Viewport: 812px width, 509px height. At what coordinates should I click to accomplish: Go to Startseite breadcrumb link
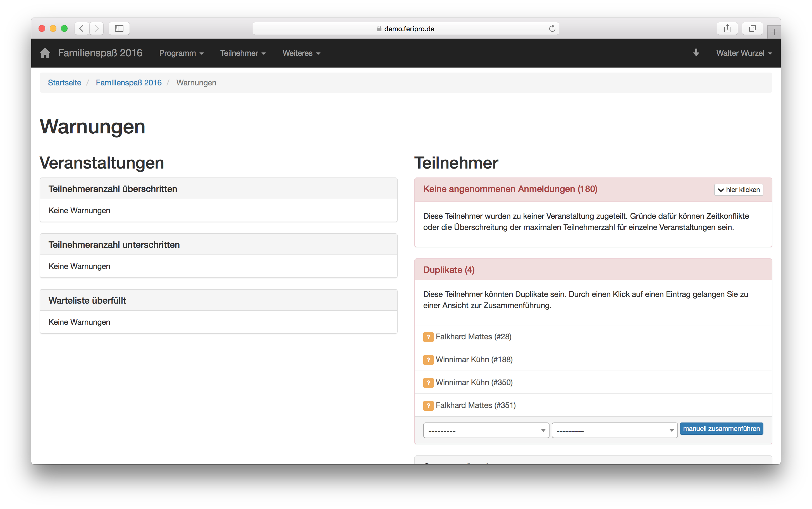(x=65, y=83)
